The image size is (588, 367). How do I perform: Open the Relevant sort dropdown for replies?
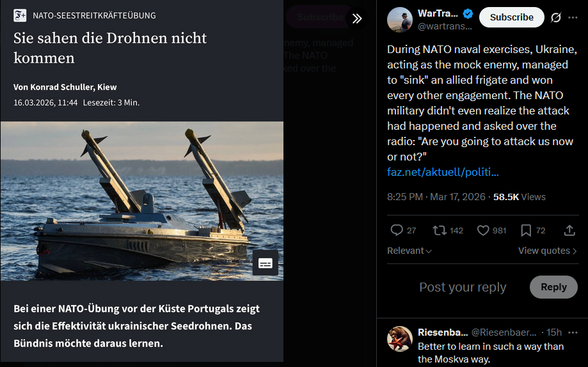point(409,251)
